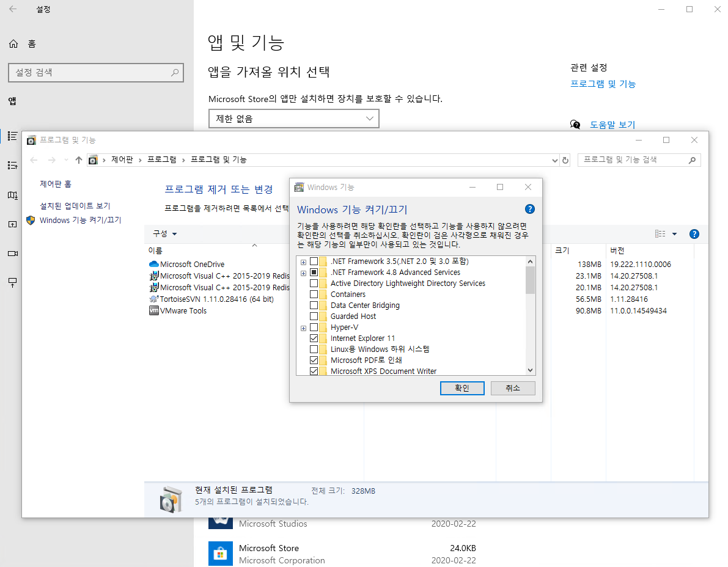The image size is (728, 567).
Task: Click control panel icon in the address bar
Action: [x=93, y=160]
